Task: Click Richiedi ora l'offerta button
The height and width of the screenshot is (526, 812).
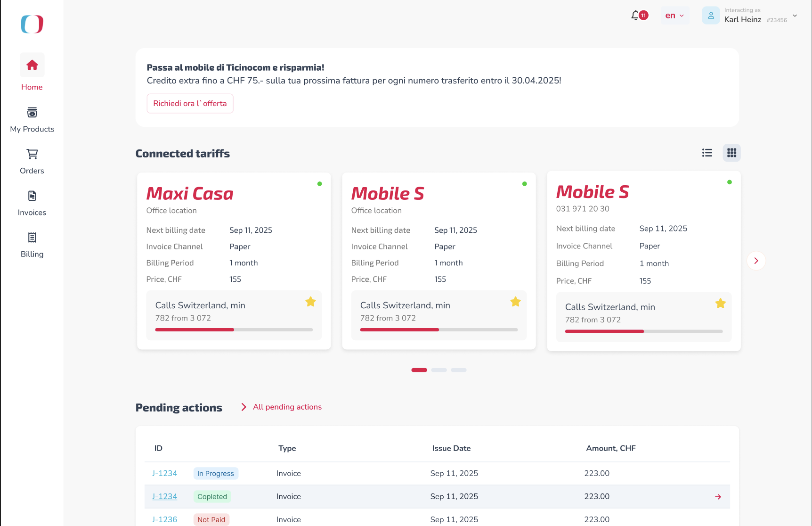Action: [x=190, y=104]
